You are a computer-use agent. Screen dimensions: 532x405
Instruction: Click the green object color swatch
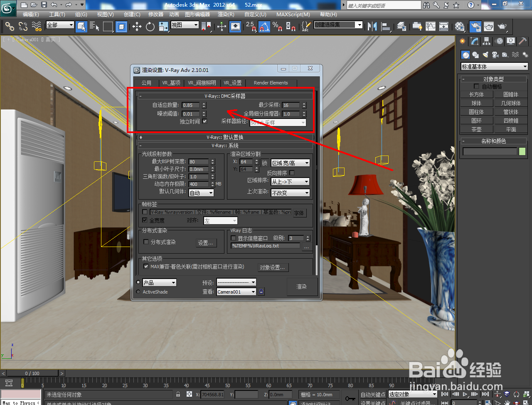point(522,151)
